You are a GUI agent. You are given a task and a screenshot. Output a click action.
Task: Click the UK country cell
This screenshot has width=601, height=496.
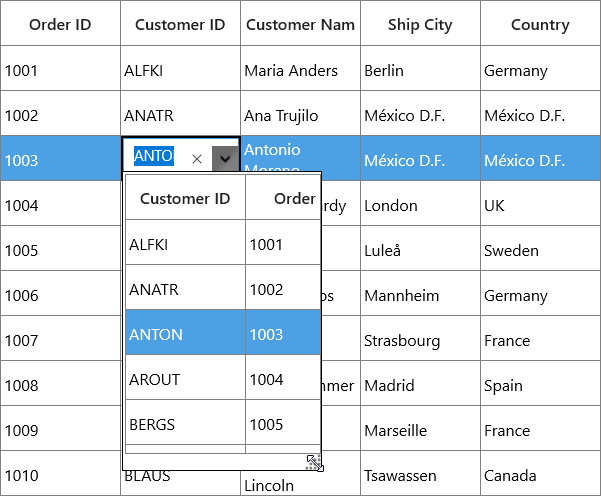pyautogui.click(x=540, y=205)
